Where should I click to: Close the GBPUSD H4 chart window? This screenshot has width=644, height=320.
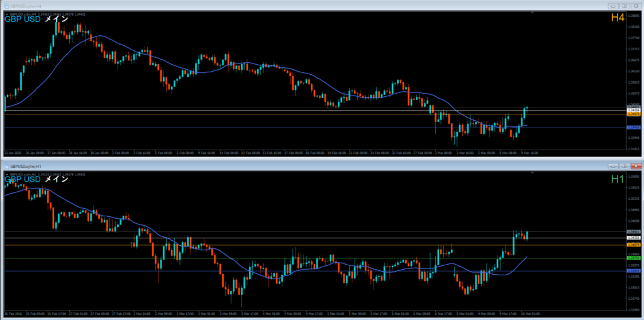click(x=636, y=4)
